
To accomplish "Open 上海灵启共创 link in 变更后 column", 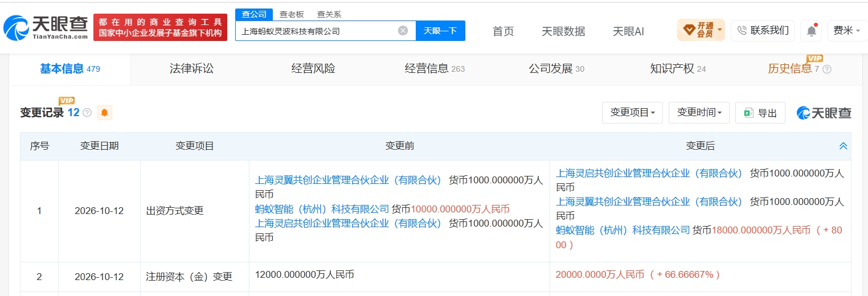I will tap(649, 173).
